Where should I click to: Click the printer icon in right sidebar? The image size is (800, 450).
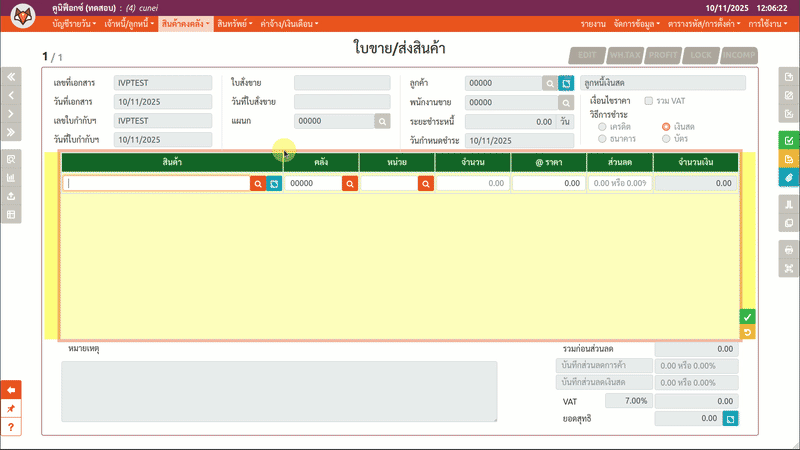click(788, 249)
